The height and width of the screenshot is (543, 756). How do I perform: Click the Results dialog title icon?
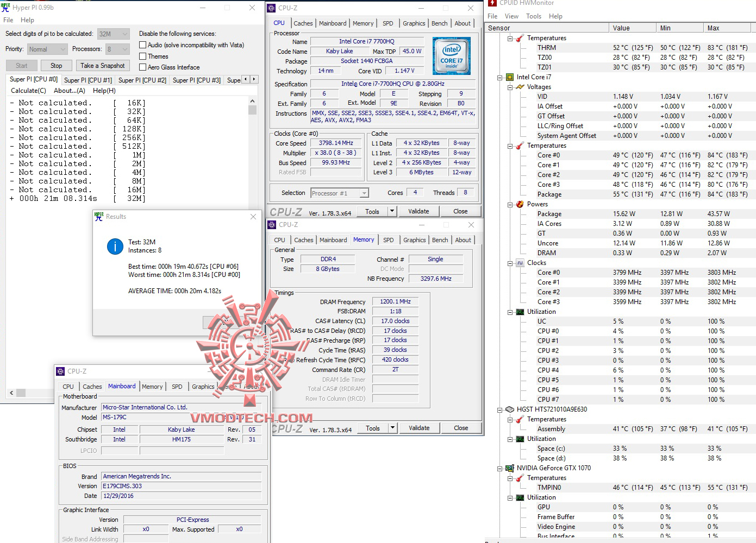pos(99,216)
